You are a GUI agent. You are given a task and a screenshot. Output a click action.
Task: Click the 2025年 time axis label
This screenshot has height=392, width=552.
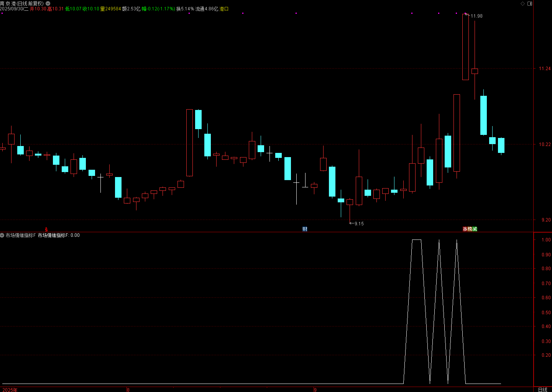(10, 390)
